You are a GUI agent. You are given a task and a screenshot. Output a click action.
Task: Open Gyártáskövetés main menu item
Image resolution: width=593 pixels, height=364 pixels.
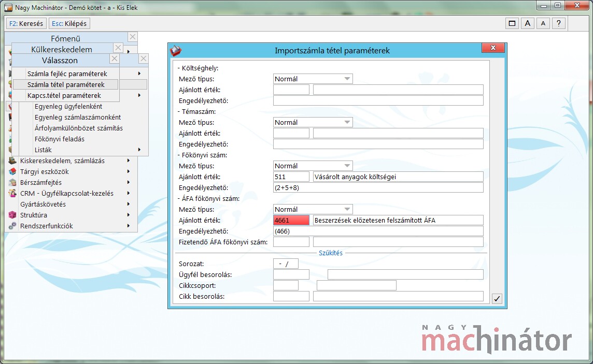[x=43, y=205]
